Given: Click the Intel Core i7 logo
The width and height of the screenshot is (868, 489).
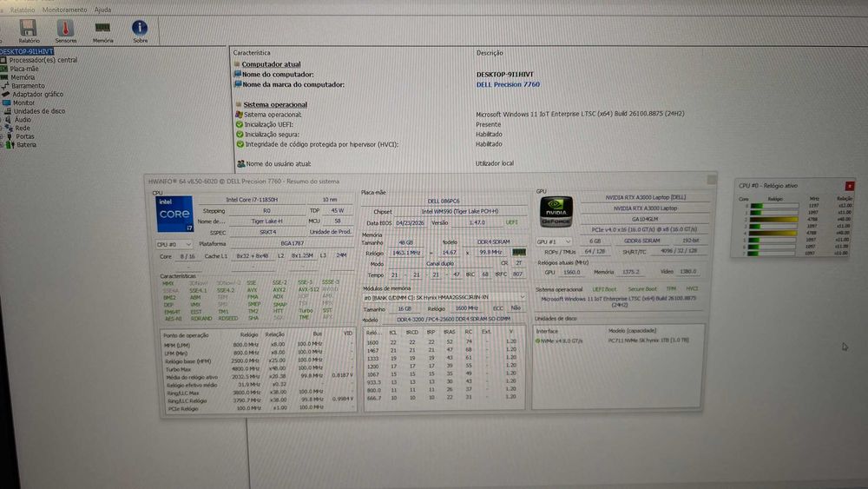Looking at the screenshot, I should coord(174,214).
